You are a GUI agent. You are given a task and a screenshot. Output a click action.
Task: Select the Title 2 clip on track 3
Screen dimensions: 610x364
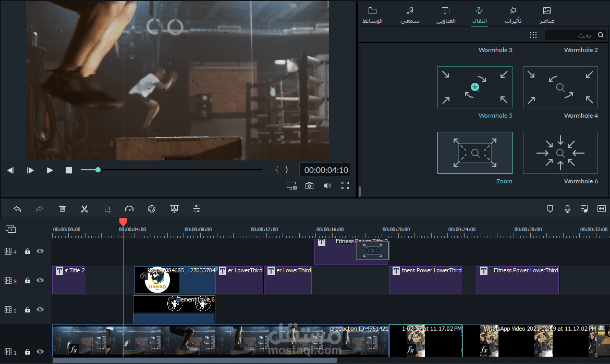coord(68,280)
